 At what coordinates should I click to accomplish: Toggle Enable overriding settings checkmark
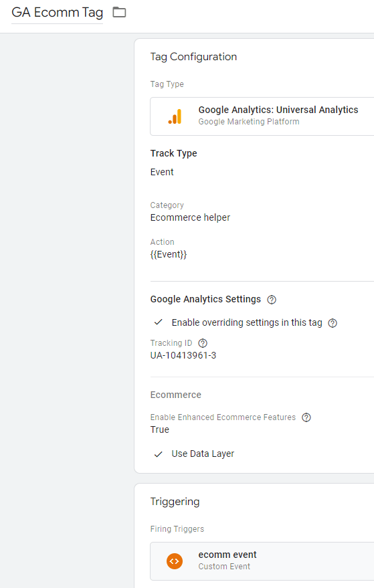pyautogui.click(x=159, y=322)
